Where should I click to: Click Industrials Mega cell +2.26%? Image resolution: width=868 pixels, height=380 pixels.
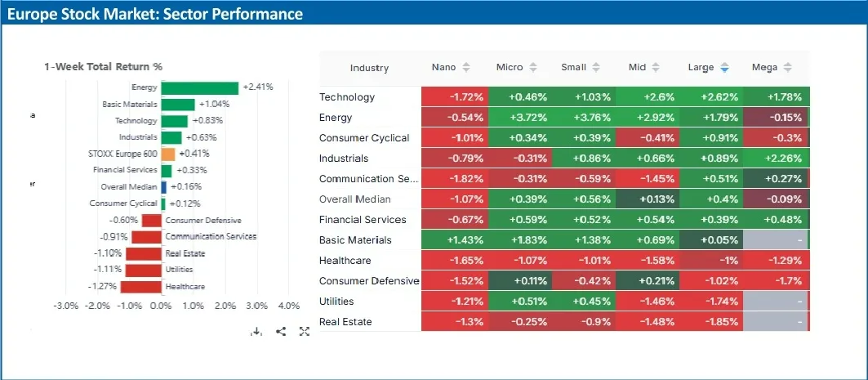(x=774, y=159)
